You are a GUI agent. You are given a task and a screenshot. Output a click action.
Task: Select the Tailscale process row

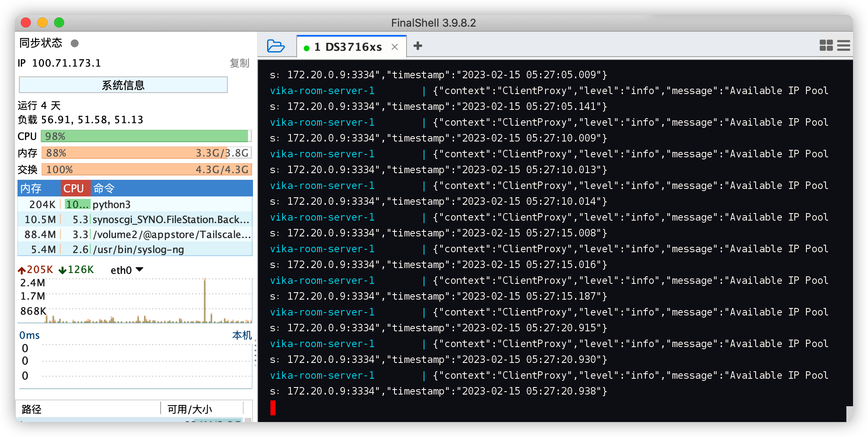coord(135,234)
